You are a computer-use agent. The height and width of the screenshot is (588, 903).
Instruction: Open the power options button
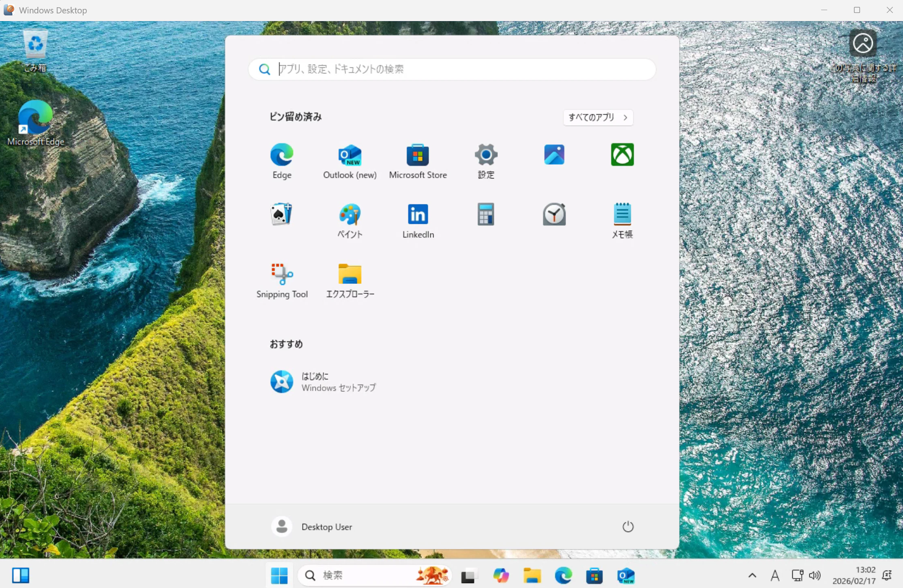tap(628, 526)
